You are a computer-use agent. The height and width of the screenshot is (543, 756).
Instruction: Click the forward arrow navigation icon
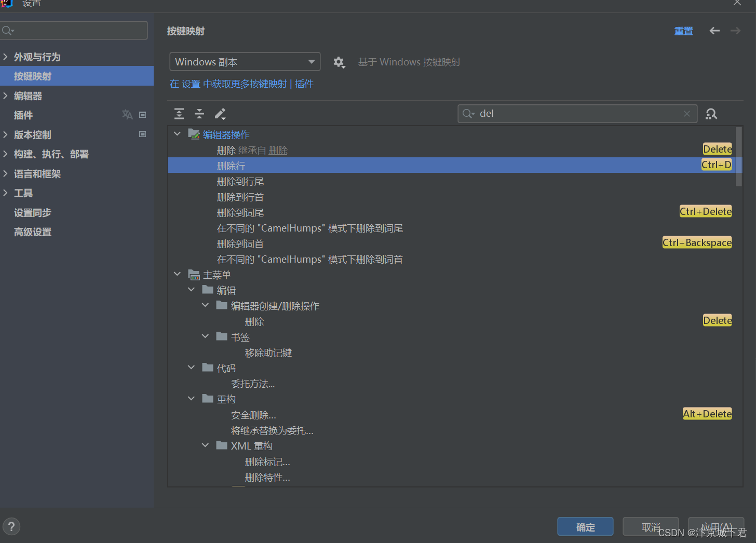coord(735,31)
